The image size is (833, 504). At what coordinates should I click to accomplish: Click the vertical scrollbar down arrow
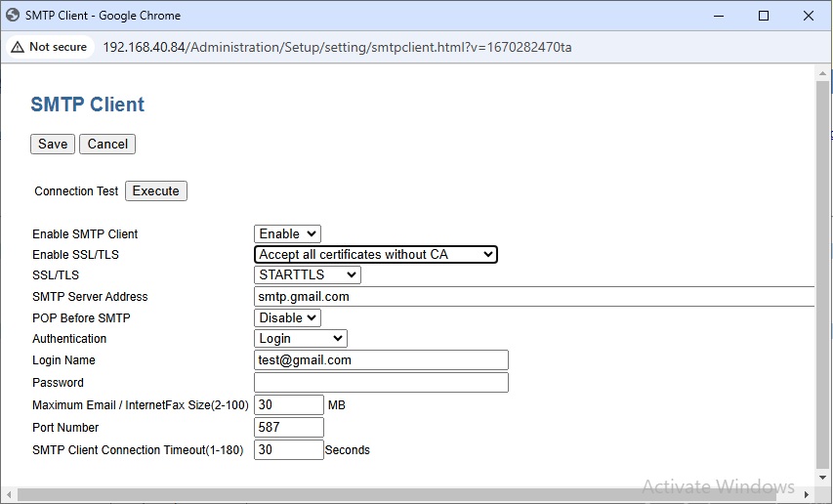pyautogui.click(x=822, y=478)
